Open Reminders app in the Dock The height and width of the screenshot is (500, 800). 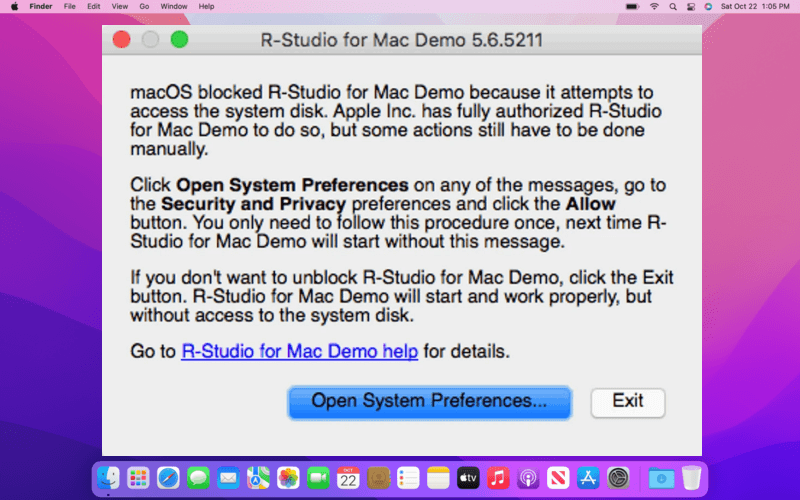point(408,479)
